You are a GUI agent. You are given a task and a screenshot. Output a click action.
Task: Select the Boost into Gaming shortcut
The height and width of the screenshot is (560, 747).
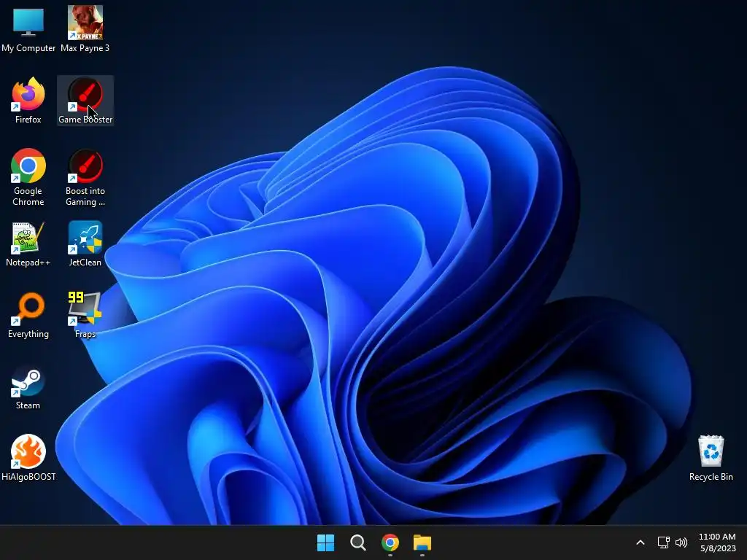point(85,177)
